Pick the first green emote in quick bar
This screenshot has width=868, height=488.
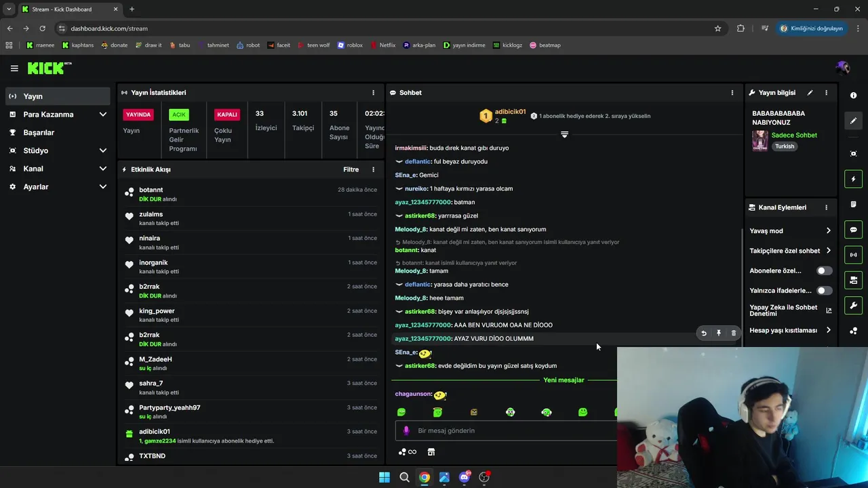click(401, 412)
